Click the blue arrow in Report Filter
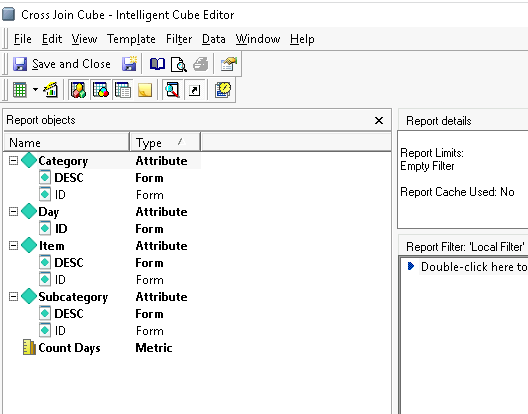 411,266
